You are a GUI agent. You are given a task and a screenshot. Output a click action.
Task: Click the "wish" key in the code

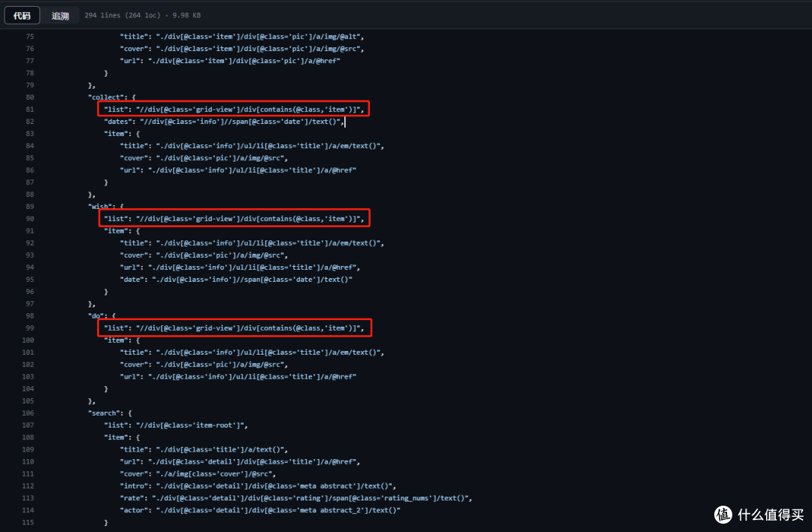(x=101, y=207)
